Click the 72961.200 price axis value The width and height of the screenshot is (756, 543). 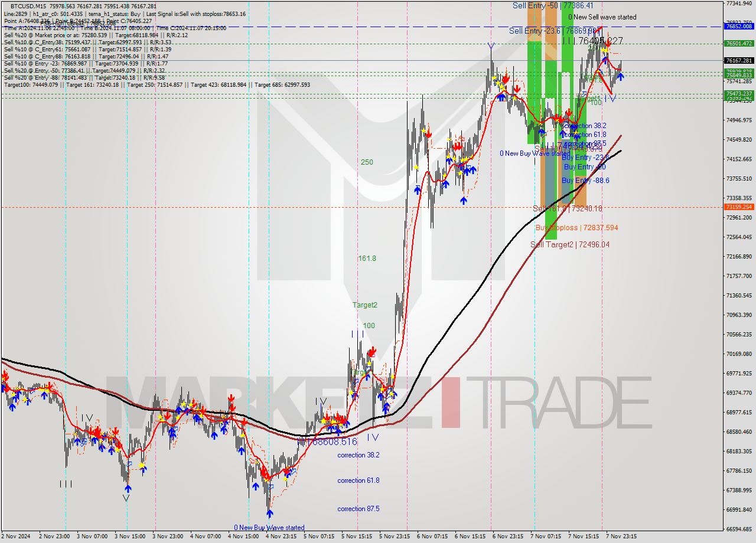tap(739, 218)
